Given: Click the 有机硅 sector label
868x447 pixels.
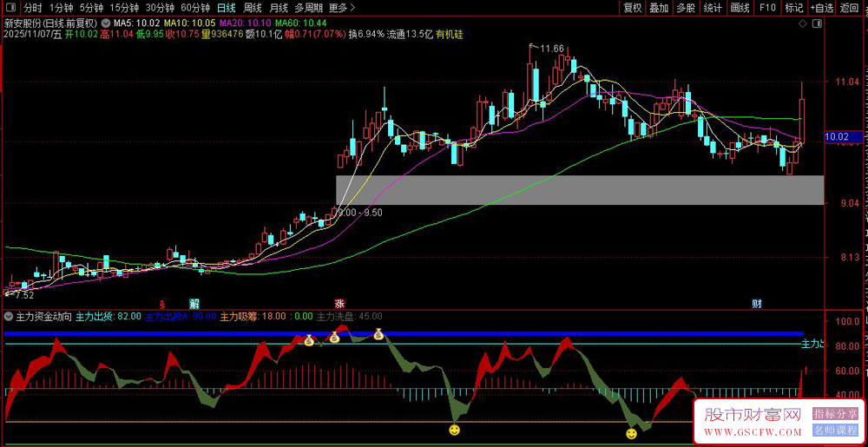Looking at the screenshot, I should click(450, 34).
